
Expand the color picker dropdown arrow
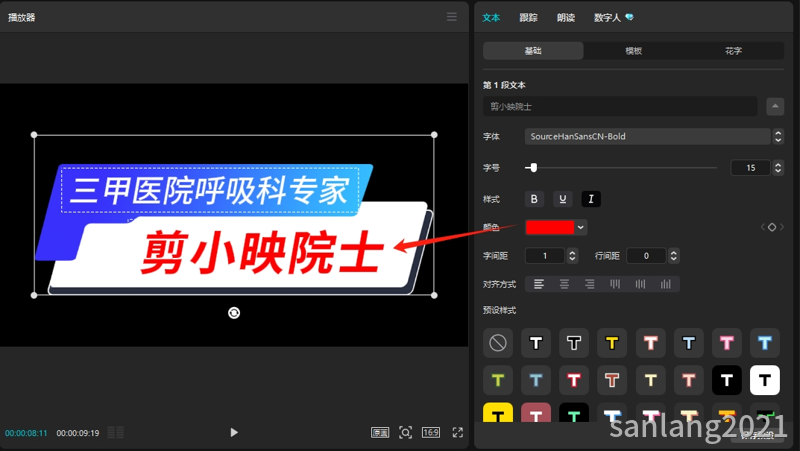pos(581,228)
